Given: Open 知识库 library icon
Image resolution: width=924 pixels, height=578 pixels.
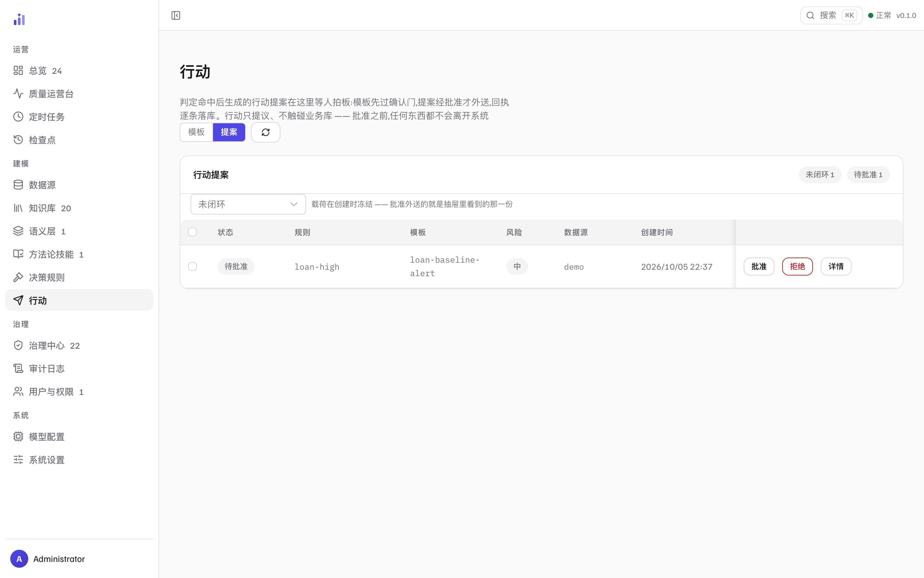Looking at the screenshot, I should pos(18,208).
